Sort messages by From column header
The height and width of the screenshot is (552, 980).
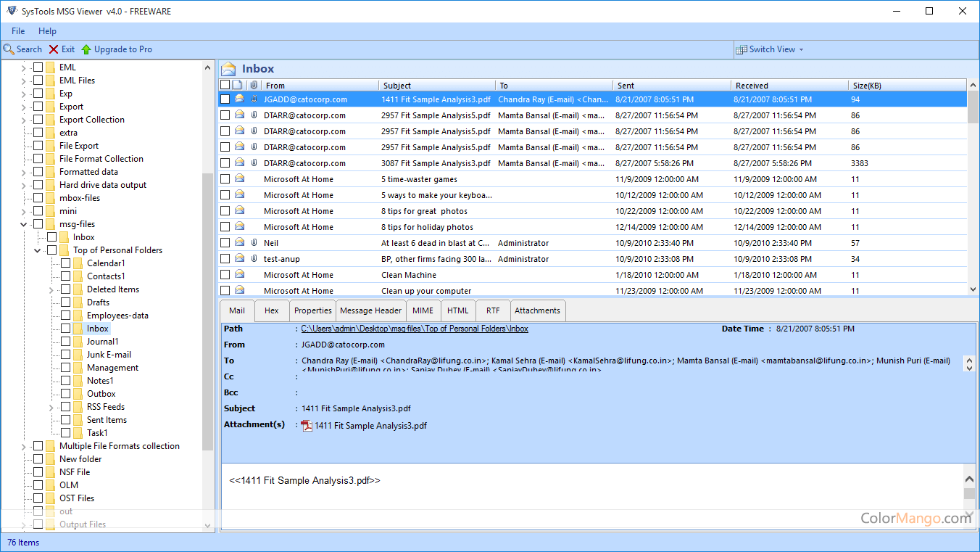(x=320, y=86)
